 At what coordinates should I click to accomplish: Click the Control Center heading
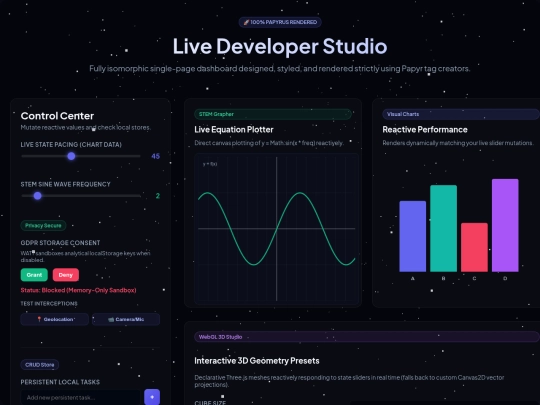tap(57, 116)
